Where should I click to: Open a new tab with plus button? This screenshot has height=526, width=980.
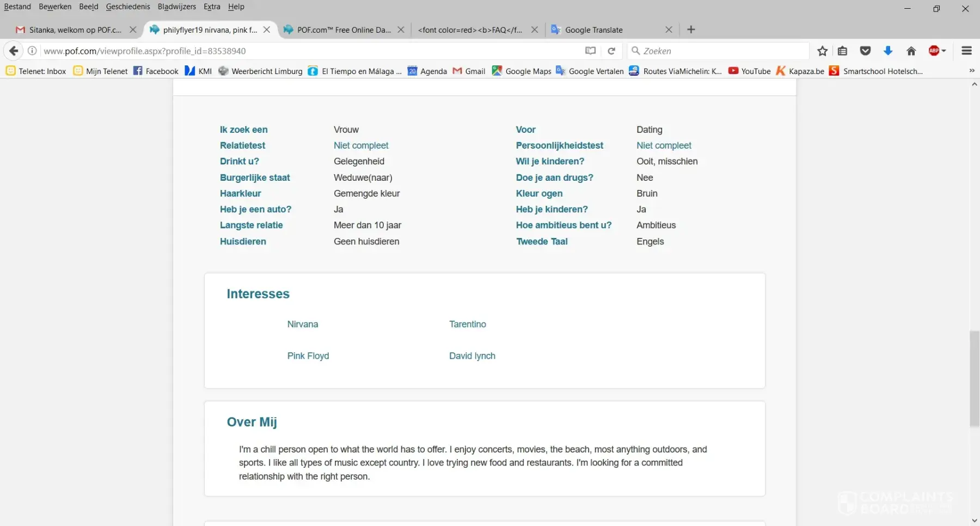click(x=691, y=29)
